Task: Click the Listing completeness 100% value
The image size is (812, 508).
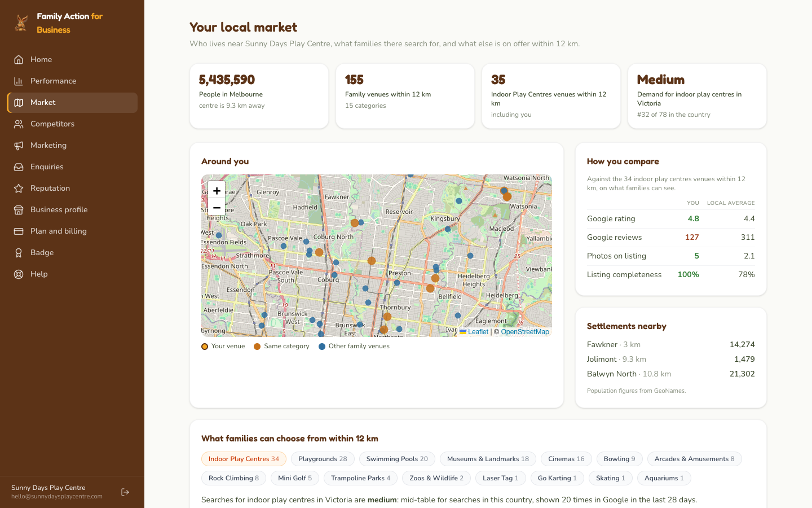Action: (x=688, y=275)
